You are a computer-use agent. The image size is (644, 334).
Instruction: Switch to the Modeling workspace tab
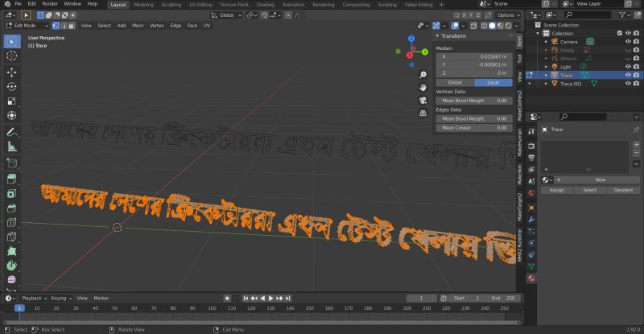(143, 5)
